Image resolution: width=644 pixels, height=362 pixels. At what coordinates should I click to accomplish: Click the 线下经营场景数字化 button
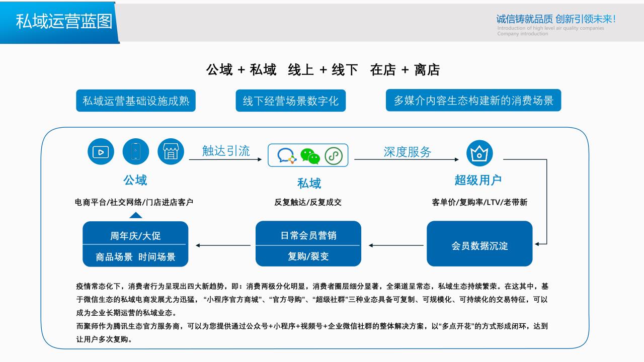(x=291, y=101)
